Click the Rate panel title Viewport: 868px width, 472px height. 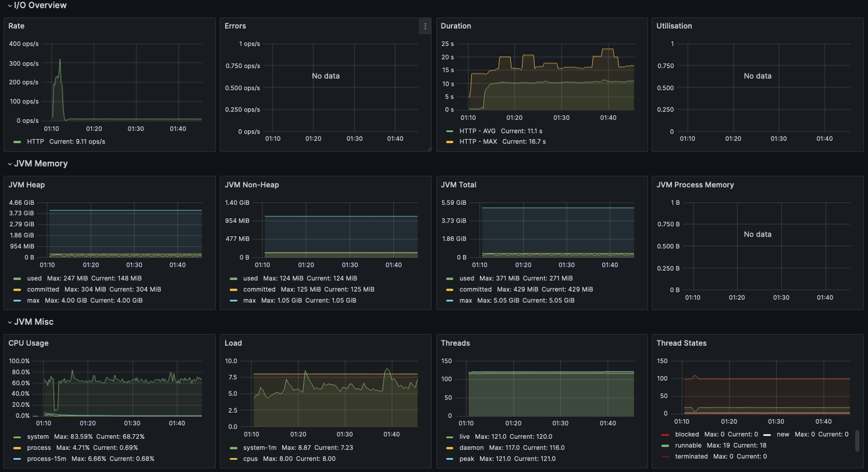[x=16, y=26]
